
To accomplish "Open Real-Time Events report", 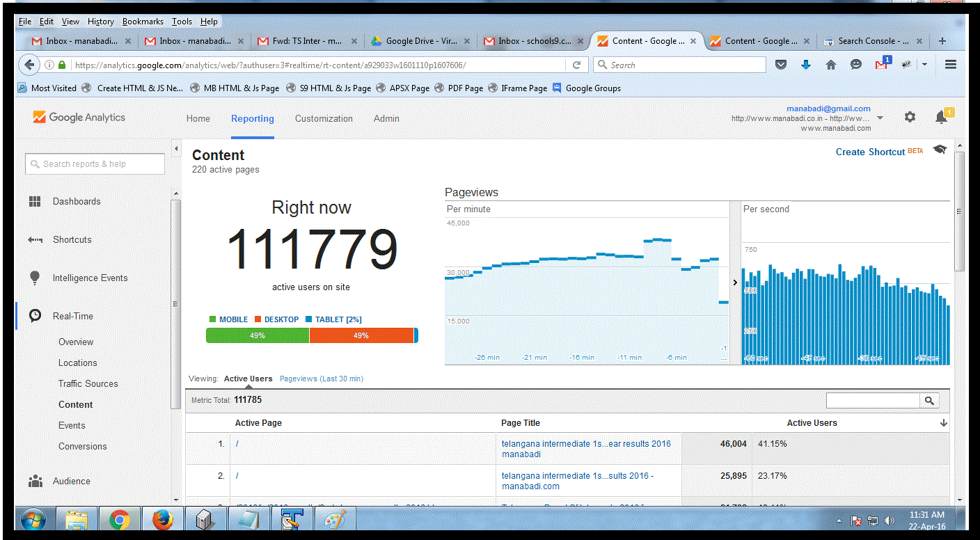I will 72,425.
